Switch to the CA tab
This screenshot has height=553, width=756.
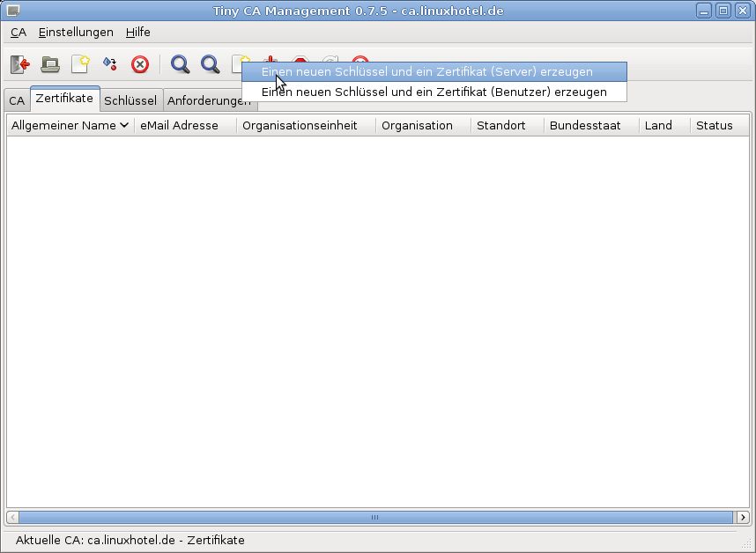coord(17,100)
